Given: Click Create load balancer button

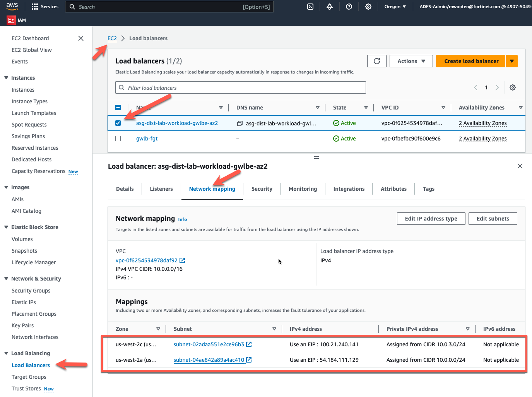Looking at the screenshot, I should click(471, 61).
